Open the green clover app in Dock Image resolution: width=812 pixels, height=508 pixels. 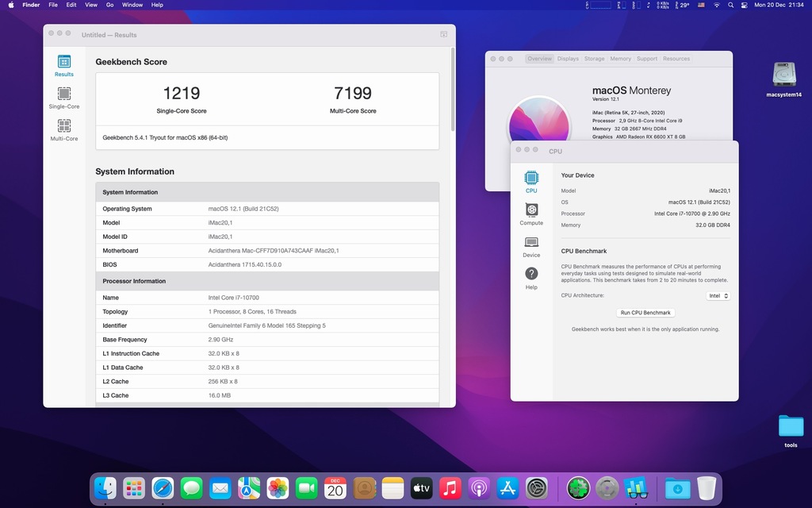578,488
